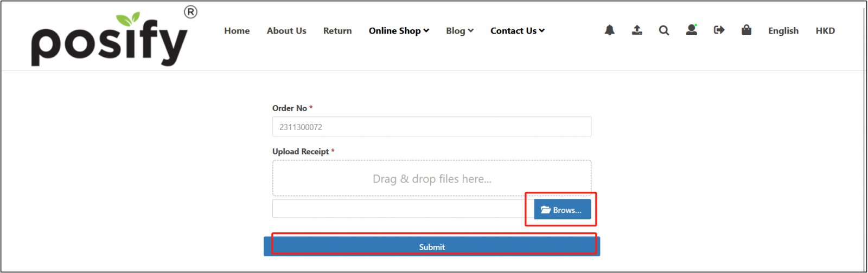This screenshot has width=868, height=273.
Task: Open the notifications bell icon
Action: click(610, 30)
